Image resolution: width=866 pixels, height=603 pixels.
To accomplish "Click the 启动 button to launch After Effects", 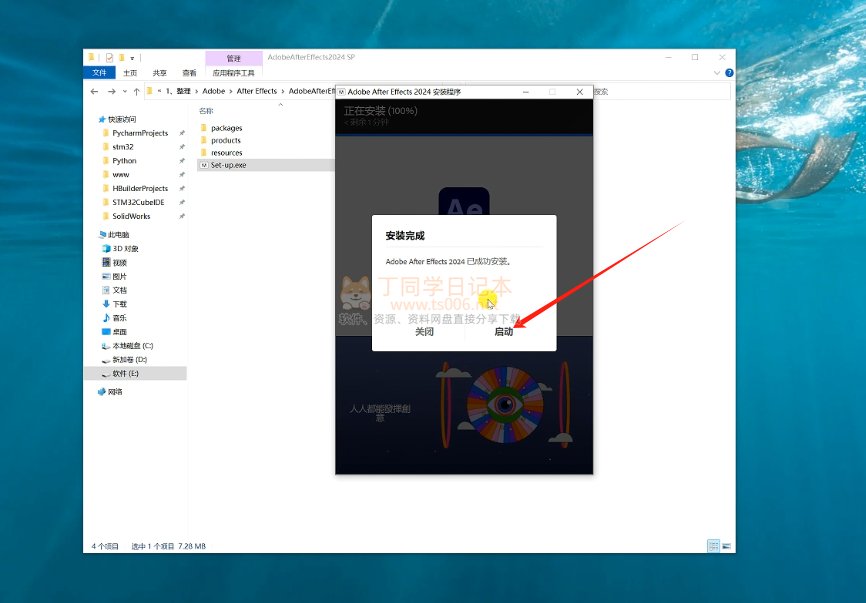I will pyautogui.click(x=503, y=332).
